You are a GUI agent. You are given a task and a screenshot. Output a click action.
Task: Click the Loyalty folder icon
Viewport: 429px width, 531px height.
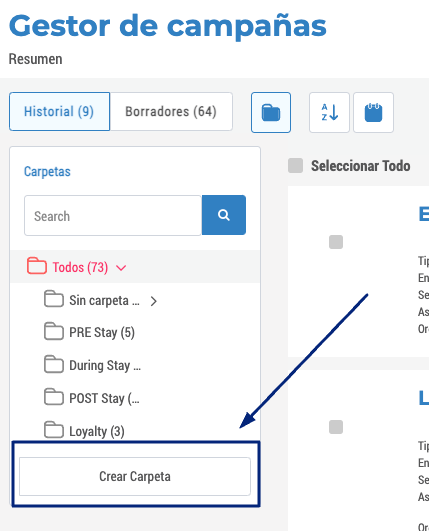[x=54, y=430]
